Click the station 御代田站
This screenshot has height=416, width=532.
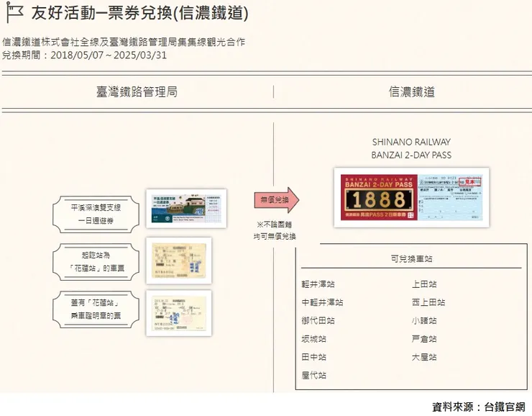(x=318, y=320)
